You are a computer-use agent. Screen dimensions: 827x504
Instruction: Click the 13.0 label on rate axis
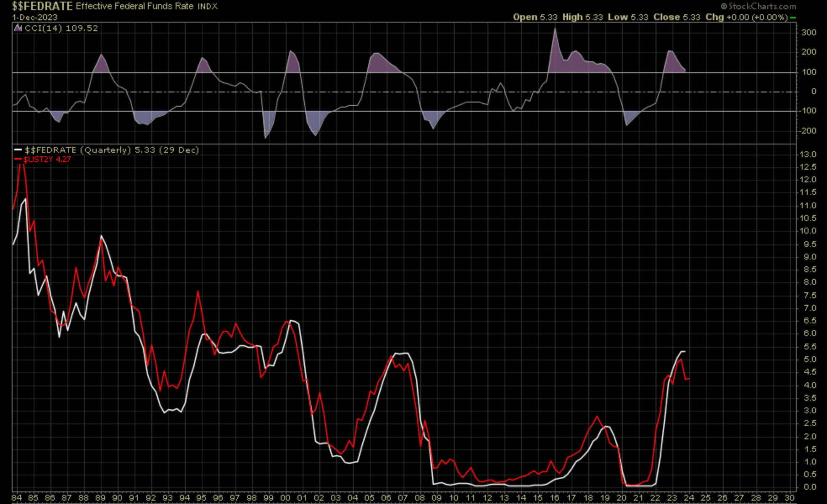tap(808, 155)
